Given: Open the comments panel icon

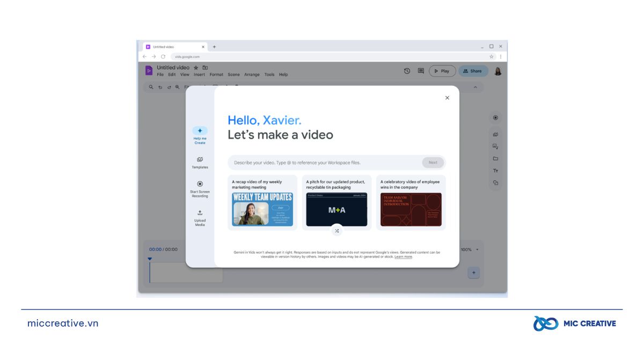Looking at the screenshot, I should 421,71.
